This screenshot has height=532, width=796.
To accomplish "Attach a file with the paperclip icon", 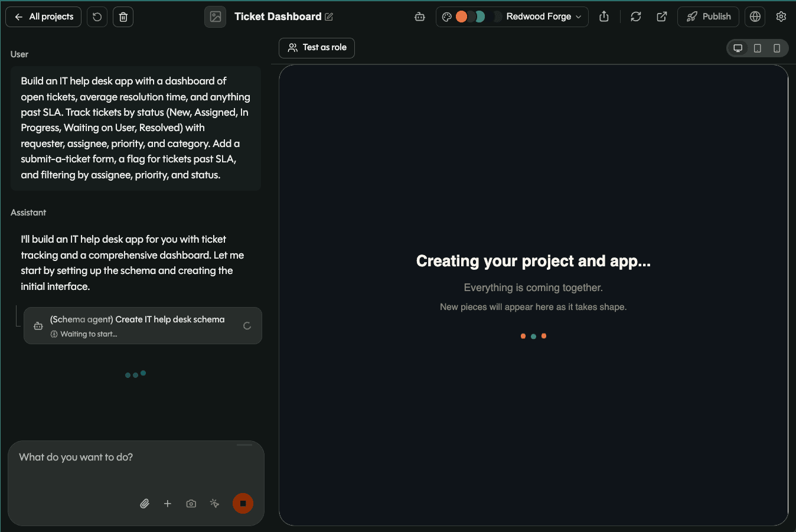I will pos(145,504).
